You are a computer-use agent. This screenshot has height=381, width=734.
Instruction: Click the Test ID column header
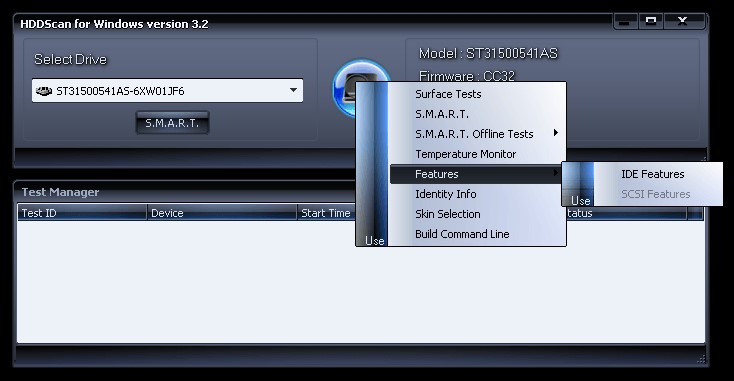coord(82,213)
